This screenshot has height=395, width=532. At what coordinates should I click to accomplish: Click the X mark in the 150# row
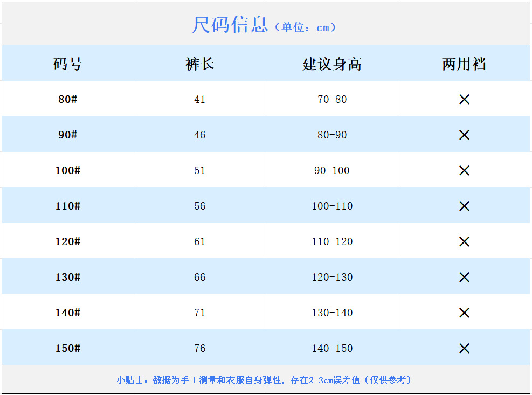coord(464,348)
